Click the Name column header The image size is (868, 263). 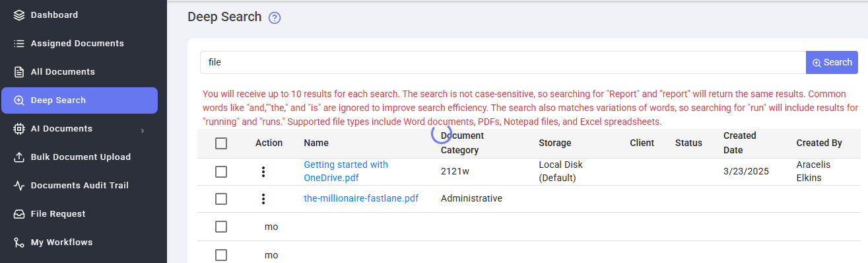coord(316,143)
